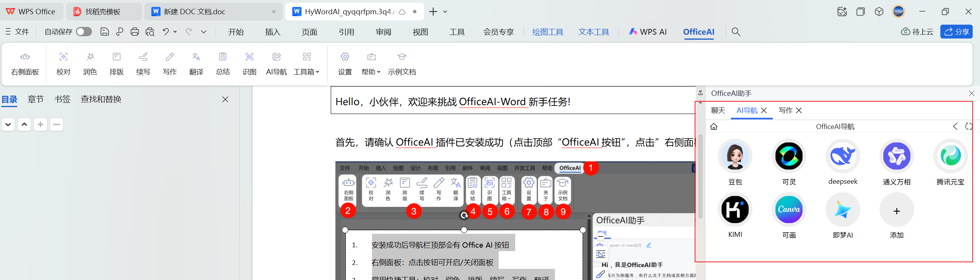The width and height of the screenshot is (980, 280).
Task: Click the save document icon
Action: tap(104, 32)
